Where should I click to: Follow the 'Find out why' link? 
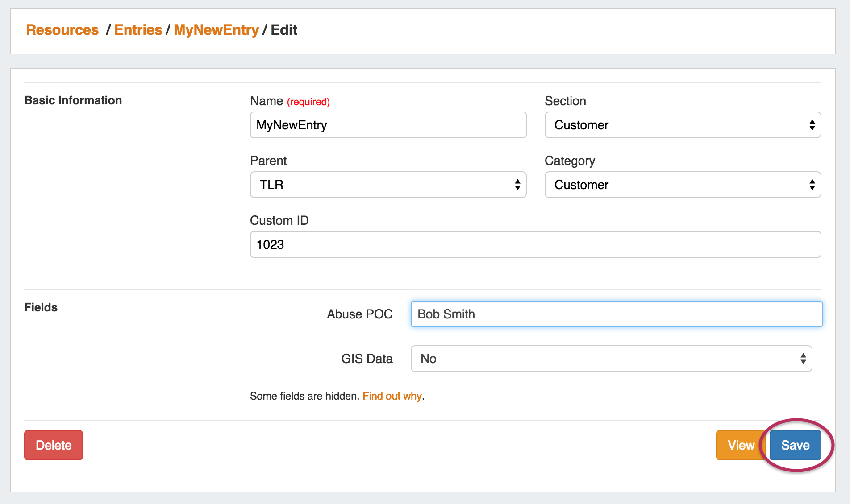(x=392, y=396)
